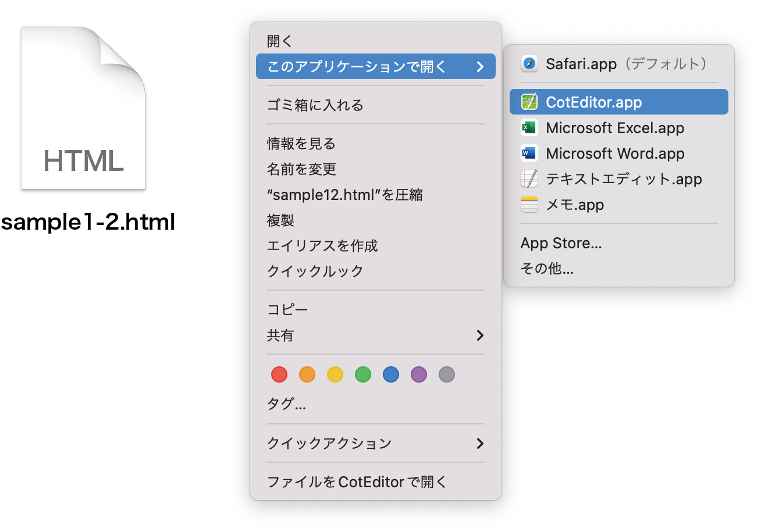Apply the orange tag color

click(307, 374)
